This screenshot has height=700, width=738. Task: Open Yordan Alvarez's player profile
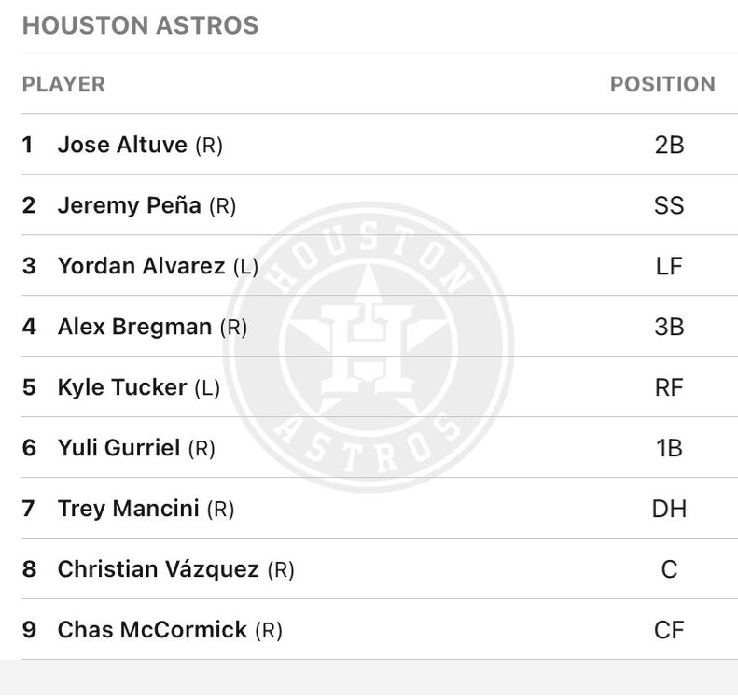point(141,266)
